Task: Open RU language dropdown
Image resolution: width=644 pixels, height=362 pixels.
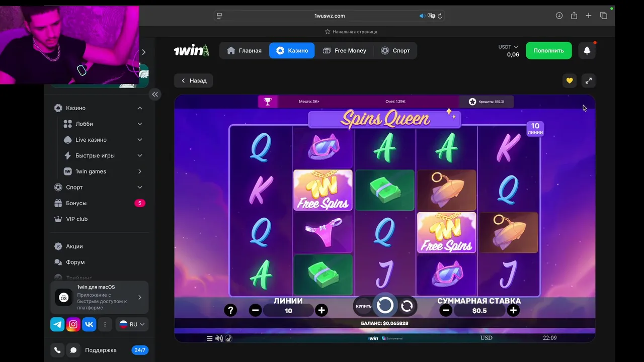Action: coord(132,324)
